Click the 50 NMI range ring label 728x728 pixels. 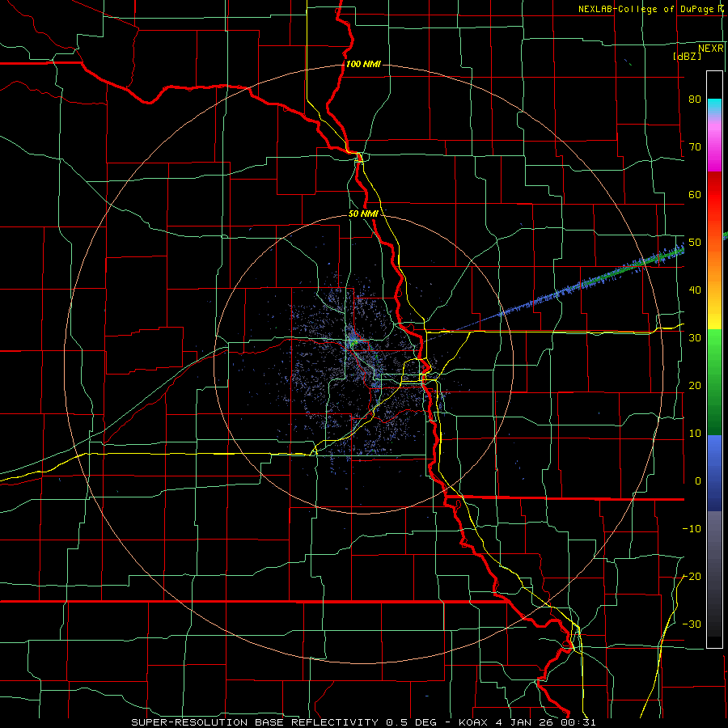pos(363,214)
